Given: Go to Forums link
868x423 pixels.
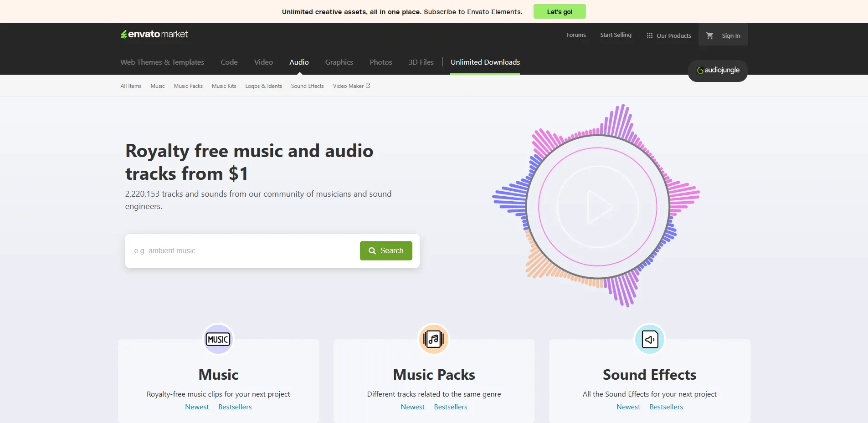Looking at the screenshot, I should (576, 35).
